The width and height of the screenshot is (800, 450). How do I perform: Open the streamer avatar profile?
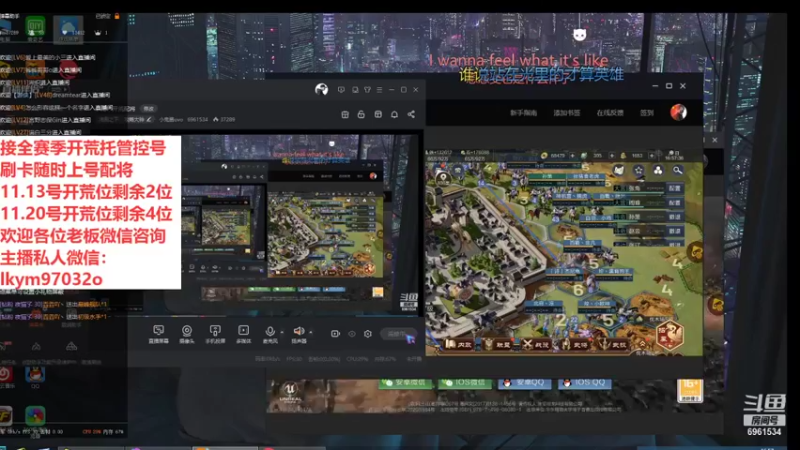[321, 89]
